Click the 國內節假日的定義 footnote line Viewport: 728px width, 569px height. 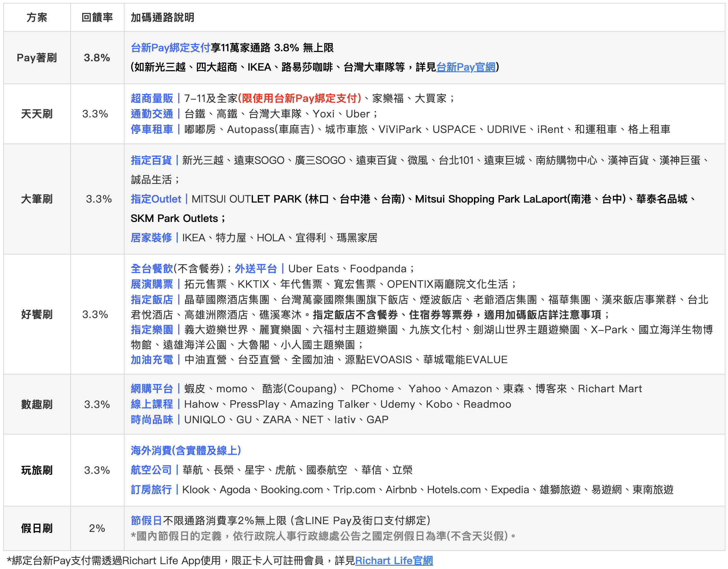[323, 536]
